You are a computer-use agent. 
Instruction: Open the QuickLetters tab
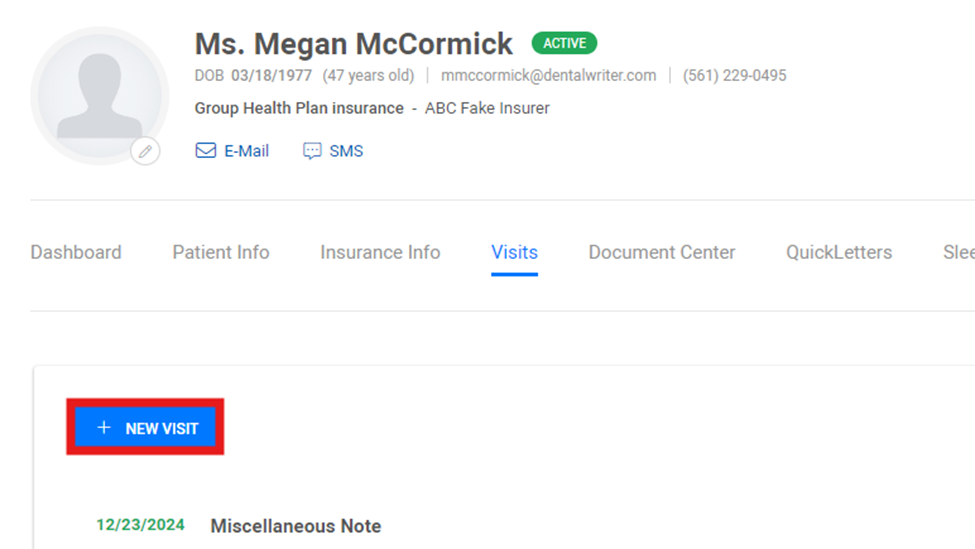tap(839, 252)
